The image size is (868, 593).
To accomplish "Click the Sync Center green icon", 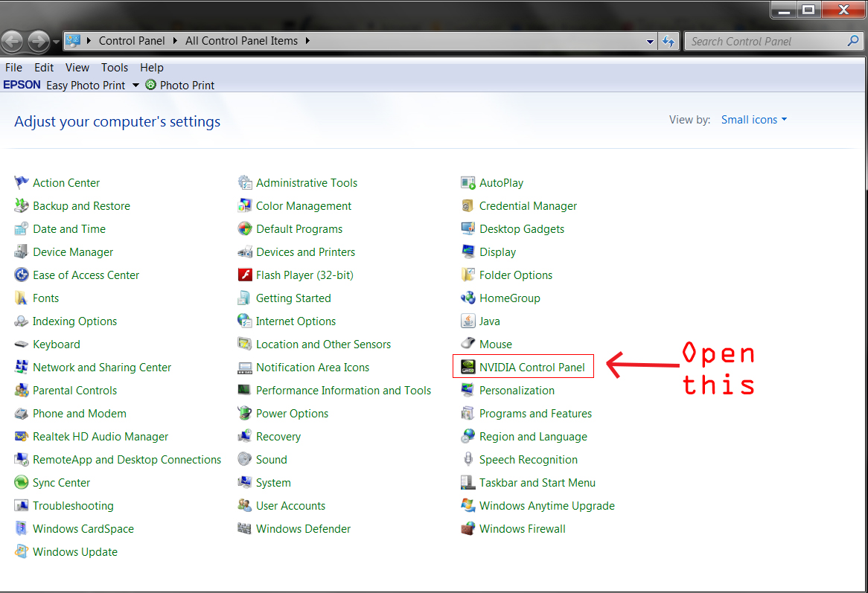I will click(x=21, y=482).
